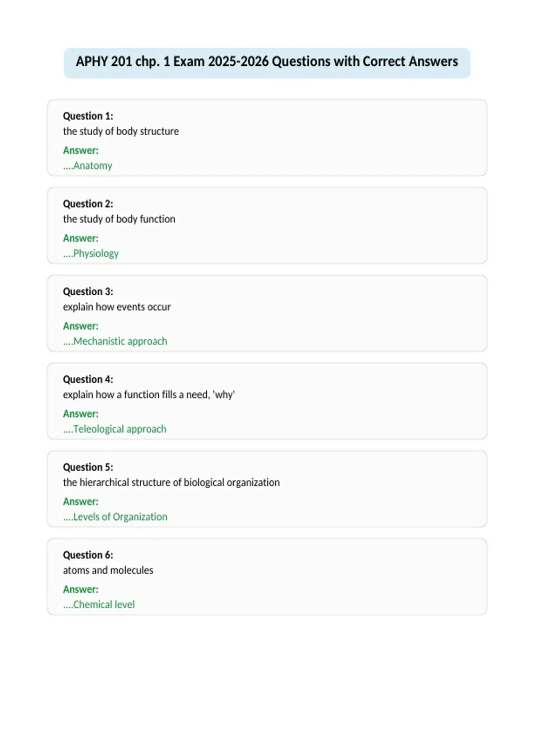Image resolution: width=534 pixels, height=756 pixels.
Task: Click the document title banner
Action: pyautogui.click(x=267, y=63)
